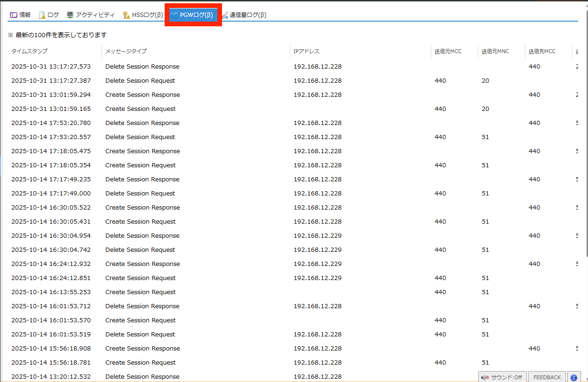Click the ログ tab document icon
Screen dimensions: 588x382
point(42,15)
